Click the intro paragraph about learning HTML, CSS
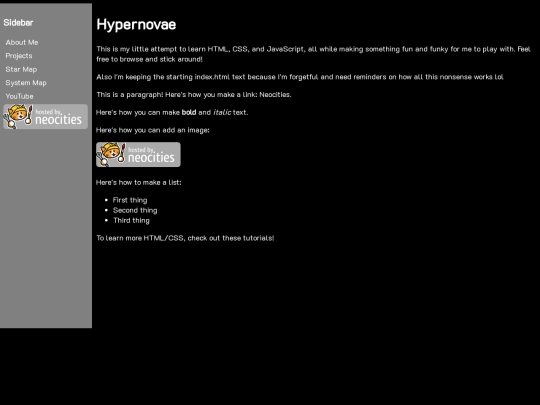540x405 pixels. (x=313, y=54)
